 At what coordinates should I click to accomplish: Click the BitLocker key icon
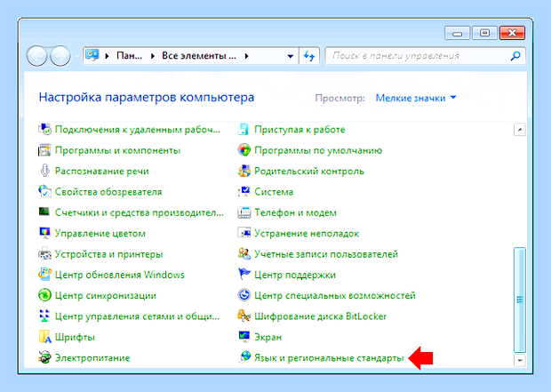pos(244,316)
